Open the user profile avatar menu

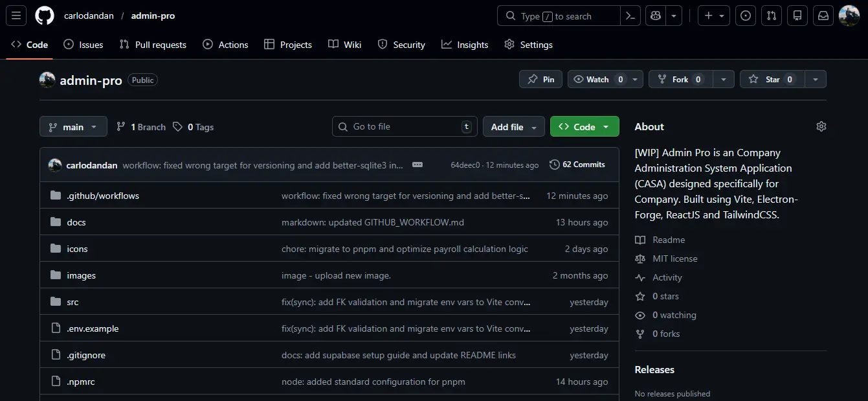coord(849,16)
